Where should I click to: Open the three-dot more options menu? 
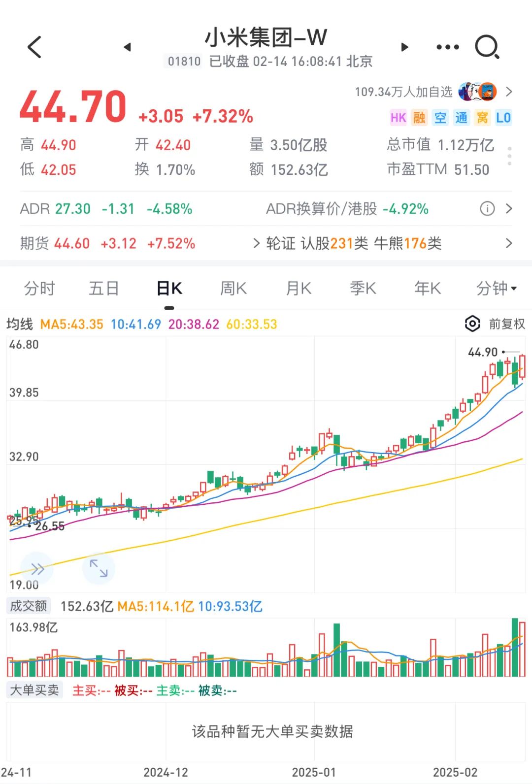[x=448, y=47]
